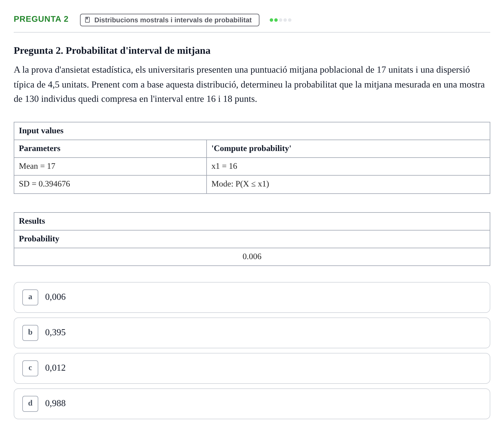Click the 'Results' table header
Image resolution: width=504 pixels, height=433 pixels.
[252, 221]
